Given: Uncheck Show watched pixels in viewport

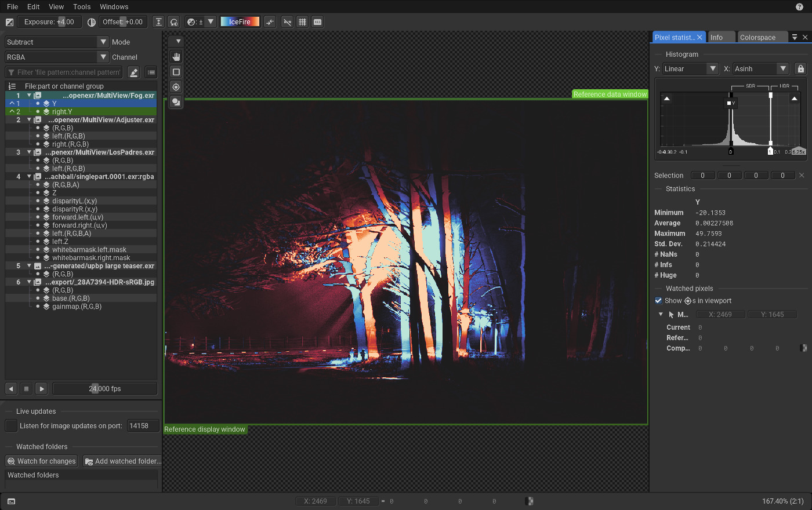Looking at the screenshot, I should click(658, 300).
